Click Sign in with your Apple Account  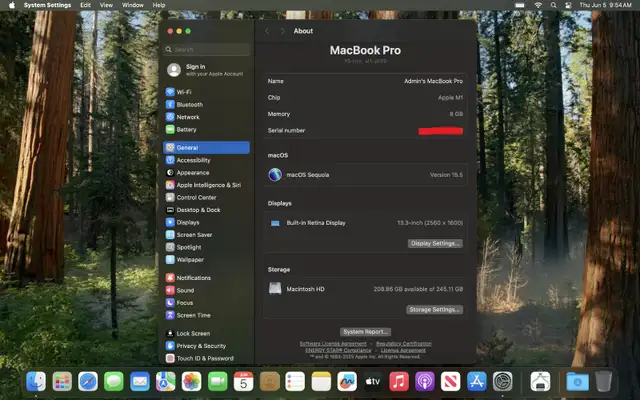pos(206,70)
